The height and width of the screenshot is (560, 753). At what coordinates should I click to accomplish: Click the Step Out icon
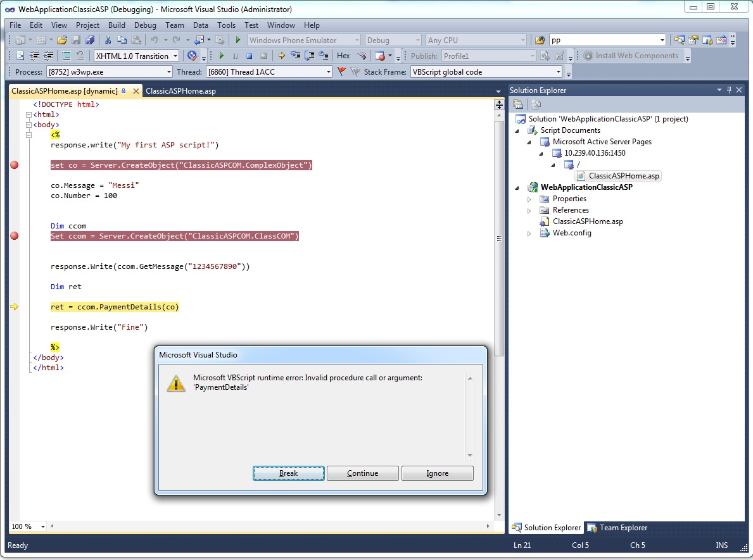coord(324,56)
